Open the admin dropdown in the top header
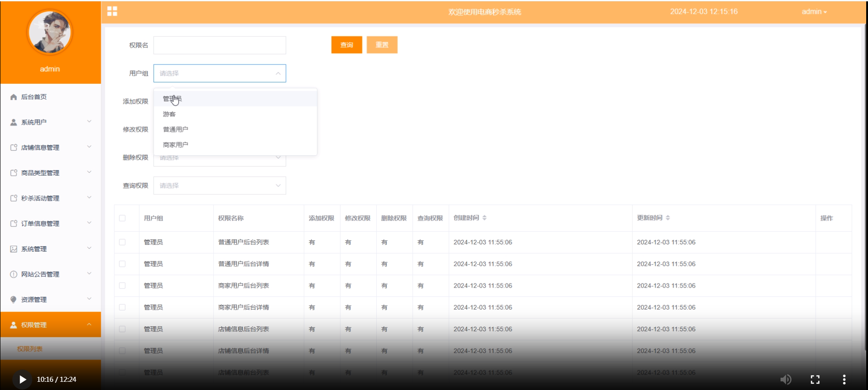The width and height of the screenshot is (868, 390). [x=814, y=12]
